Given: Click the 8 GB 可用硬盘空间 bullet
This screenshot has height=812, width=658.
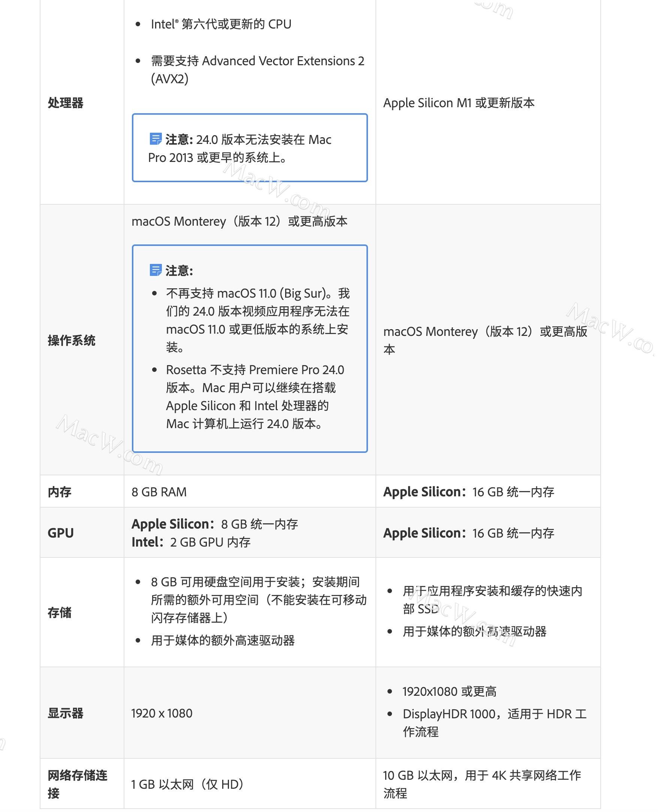Looking at the screenshot, I should [259, 599].
